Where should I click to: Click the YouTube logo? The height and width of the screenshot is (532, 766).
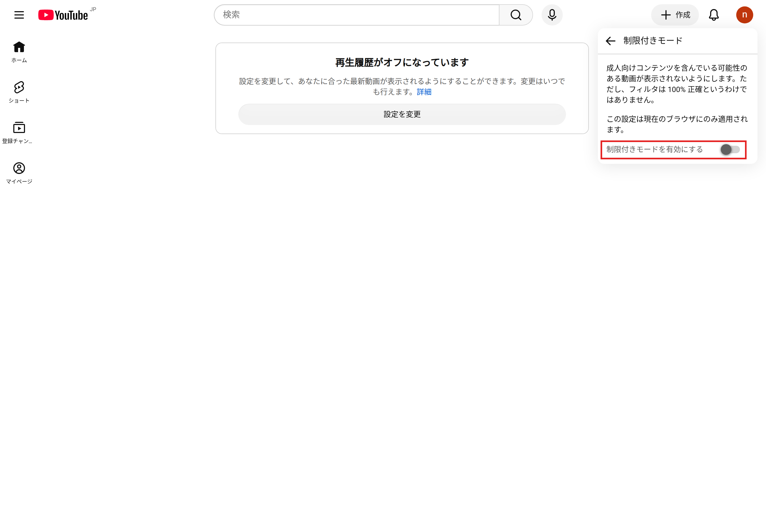63,15
